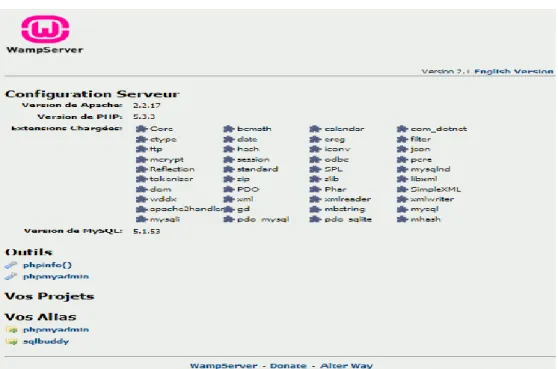558x369 pixels.
Task: Click the puzzle icon next to pcre
Action: [x=402, y=159]
